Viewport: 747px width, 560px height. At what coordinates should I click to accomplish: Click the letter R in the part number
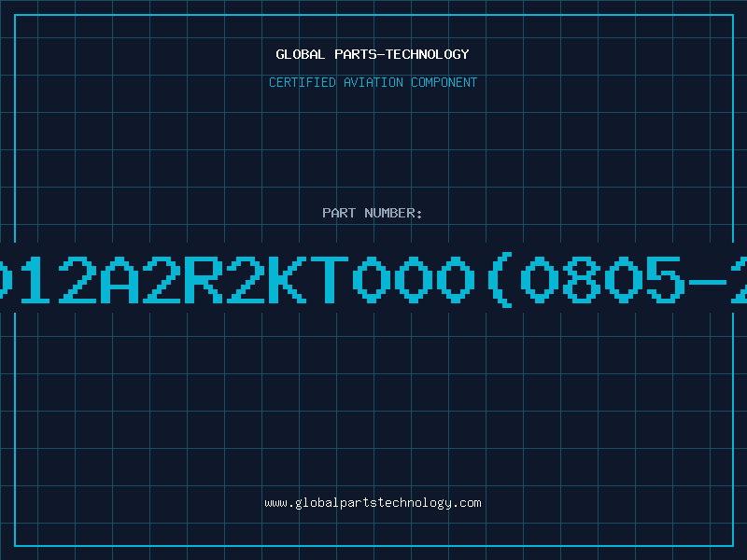[x=204, y=280]
